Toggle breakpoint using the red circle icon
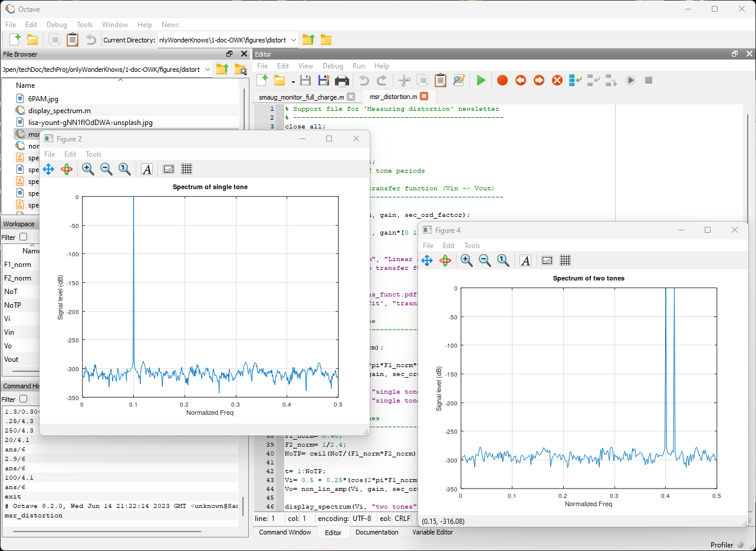 click(x=502, y=80)
